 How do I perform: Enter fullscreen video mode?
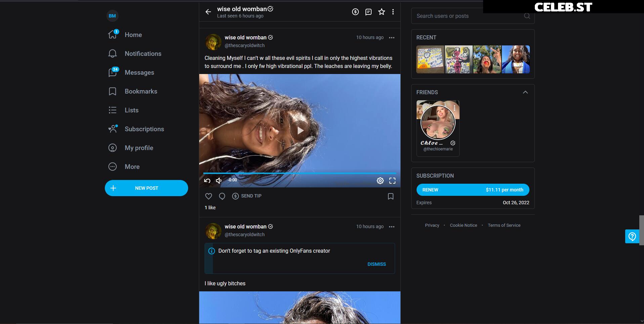[x=392, y=181]
